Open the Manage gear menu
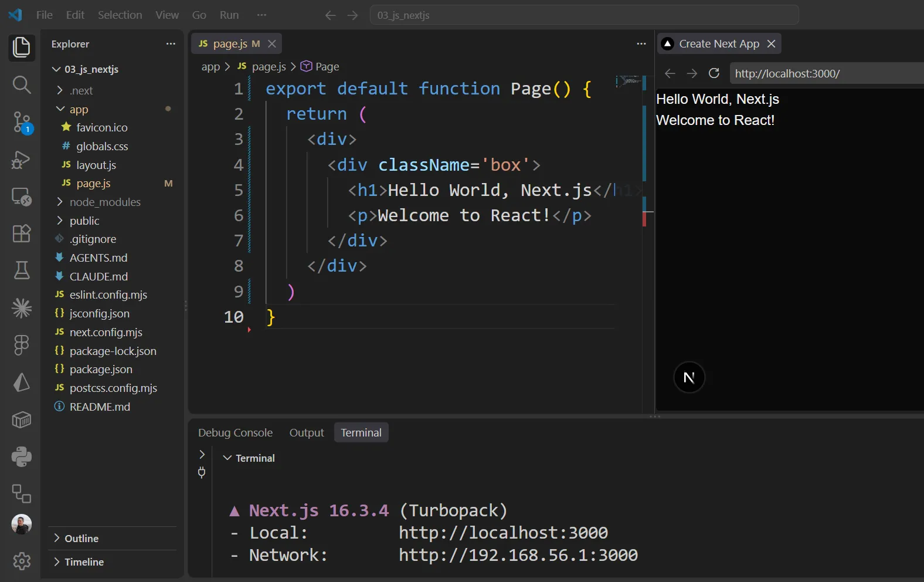The image size is (924, 582). click(x=22, y=561)
